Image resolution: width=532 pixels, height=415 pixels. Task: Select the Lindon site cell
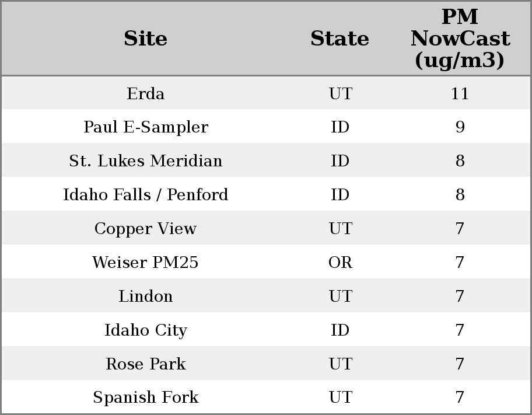tap(146, 297)
